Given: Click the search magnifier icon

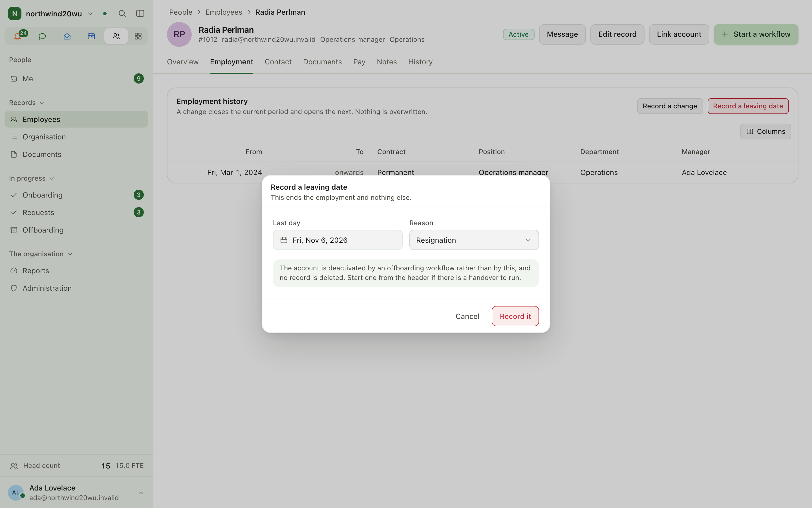Looking at the screenshot, I should [x=122, y=14].
